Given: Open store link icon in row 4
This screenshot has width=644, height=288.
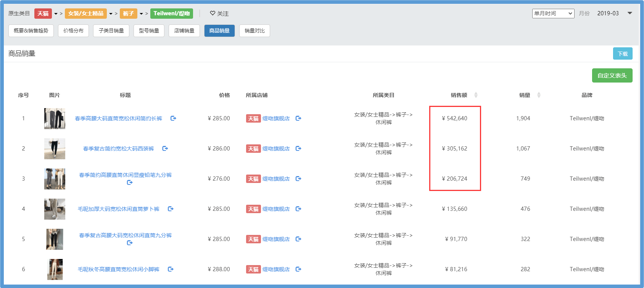Looking at the screenshot, I should point(298,209).
